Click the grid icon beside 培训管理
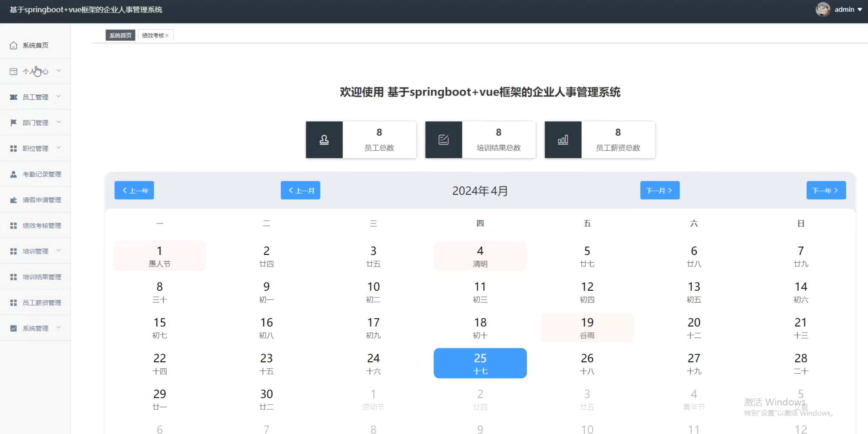 tap(13, 252)
